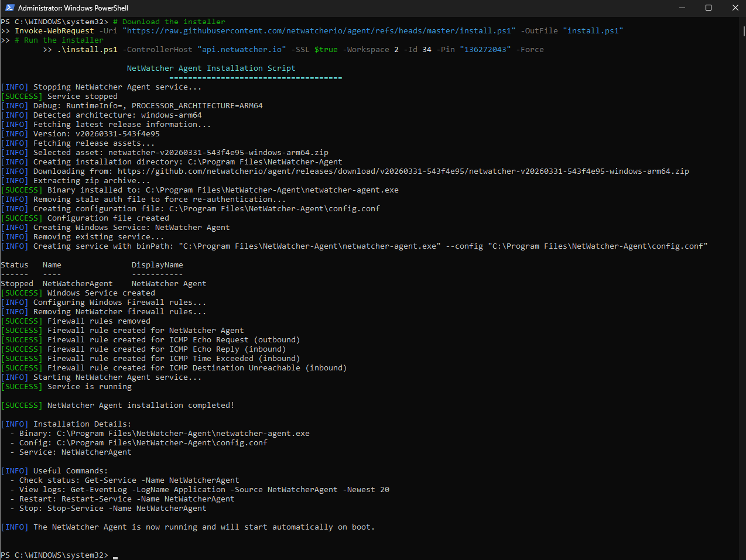This screenshot has width=746, height=560.
Task: Click the 'NetWatcher Agent Installation Script' heading
Action: (x=211, y=68)
